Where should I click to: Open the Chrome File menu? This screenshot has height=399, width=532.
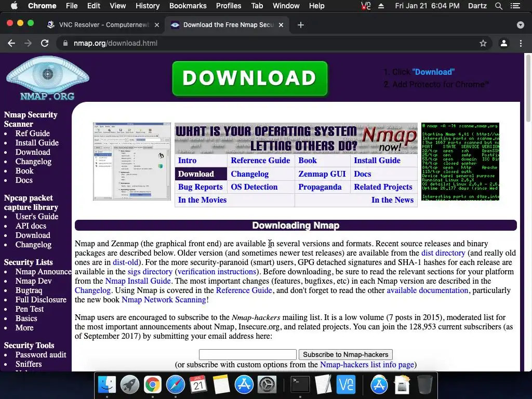pyautogui.click(x=72, y=6)
